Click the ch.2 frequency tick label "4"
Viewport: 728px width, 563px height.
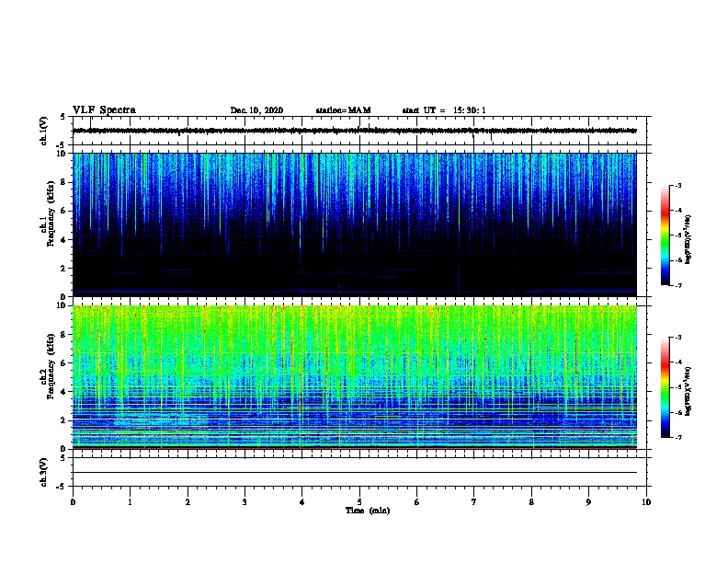63,392
